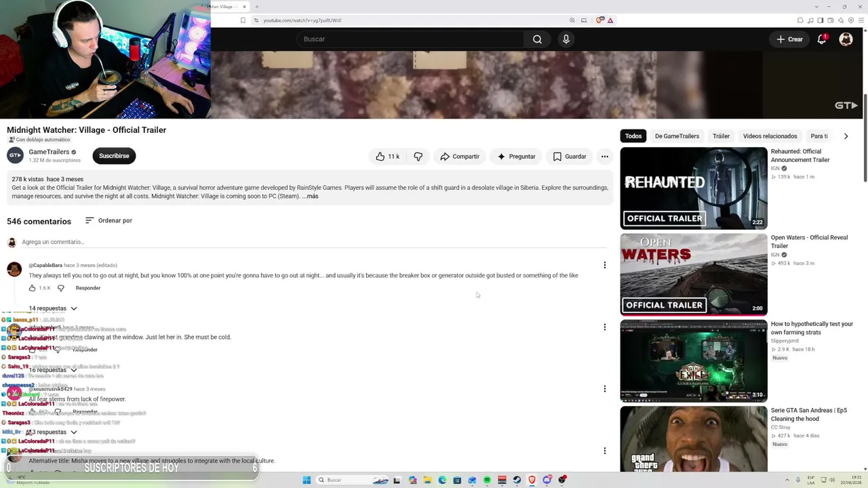Open Rehaunted Official Trailer thumbnail
Viewport: 868px width, 488px height.
[694, 188]
